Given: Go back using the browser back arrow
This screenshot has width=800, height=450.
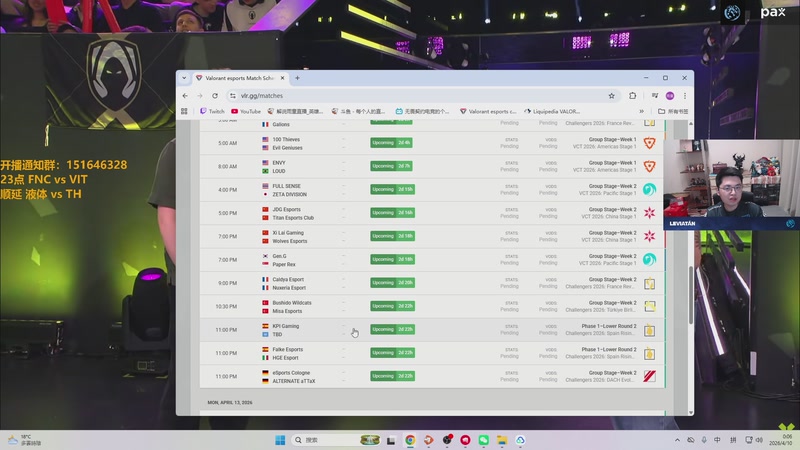Looking at the screenshot, I should coord(185,96).
